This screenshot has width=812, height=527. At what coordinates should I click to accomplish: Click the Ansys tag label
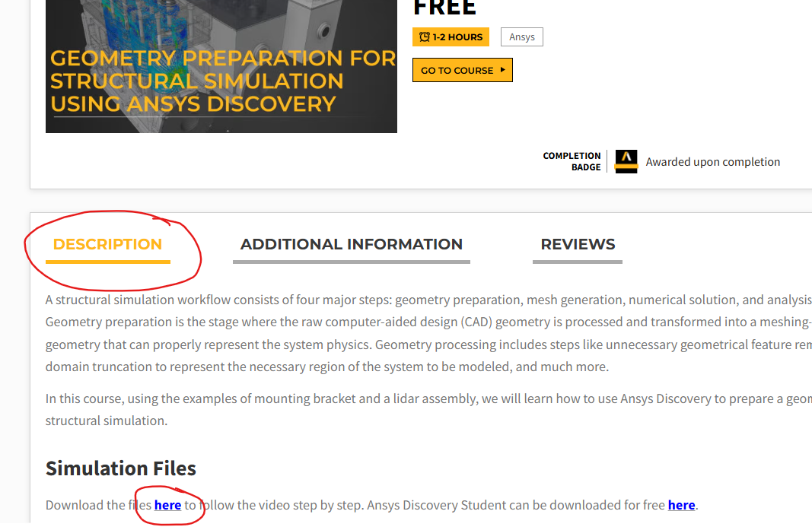522,37
